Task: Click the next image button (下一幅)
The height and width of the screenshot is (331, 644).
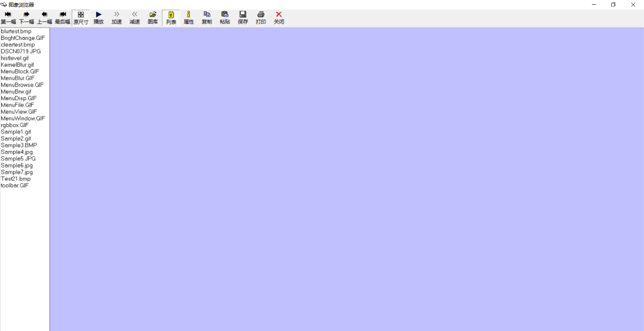Action: (x=26, y=17)
